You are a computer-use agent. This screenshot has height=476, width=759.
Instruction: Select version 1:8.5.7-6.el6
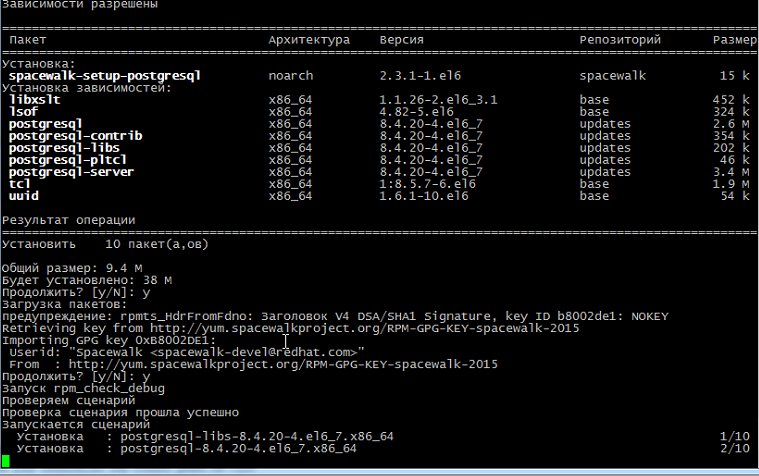tap(427, 184)
